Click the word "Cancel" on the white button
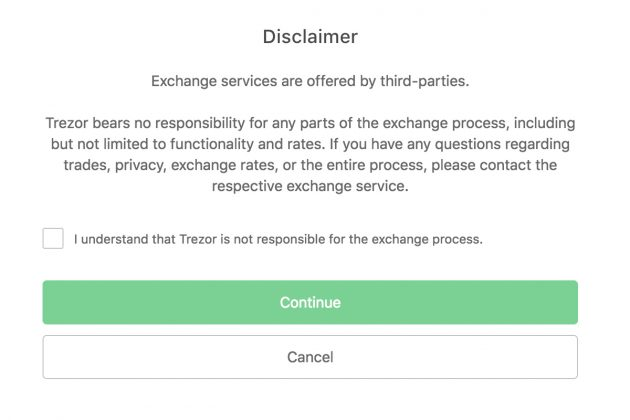Screen dimensions: 630x420 (x=310, y=357)
